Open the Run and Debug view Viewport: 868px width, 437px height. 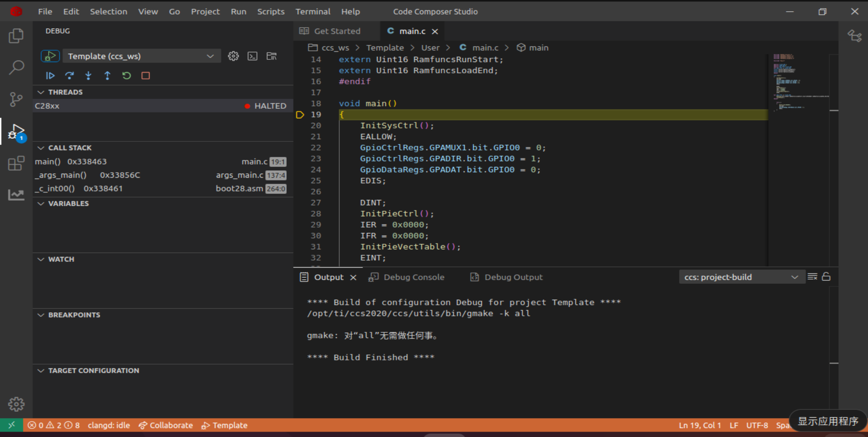pyautogui.click(x=16, y=132)
